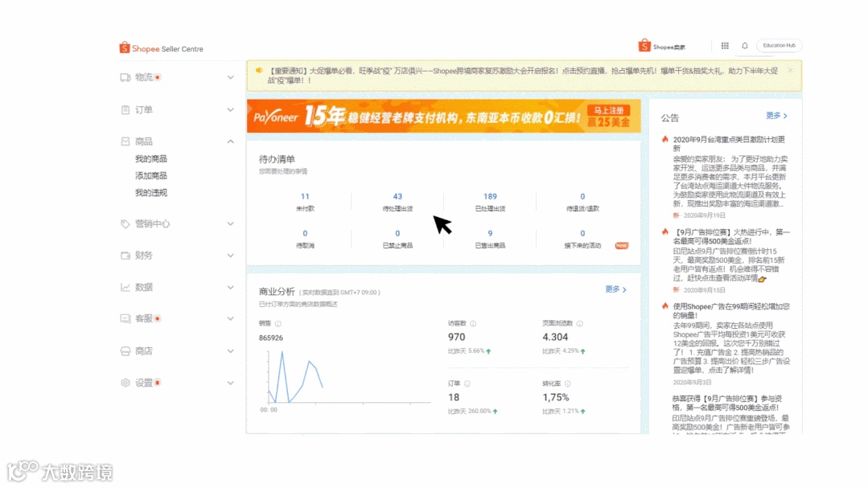Image resolution: width=868 pixels, height=488 pixels.
Task: Click the 客服 chat icon in sidebar
Action: tap(125, 318)
